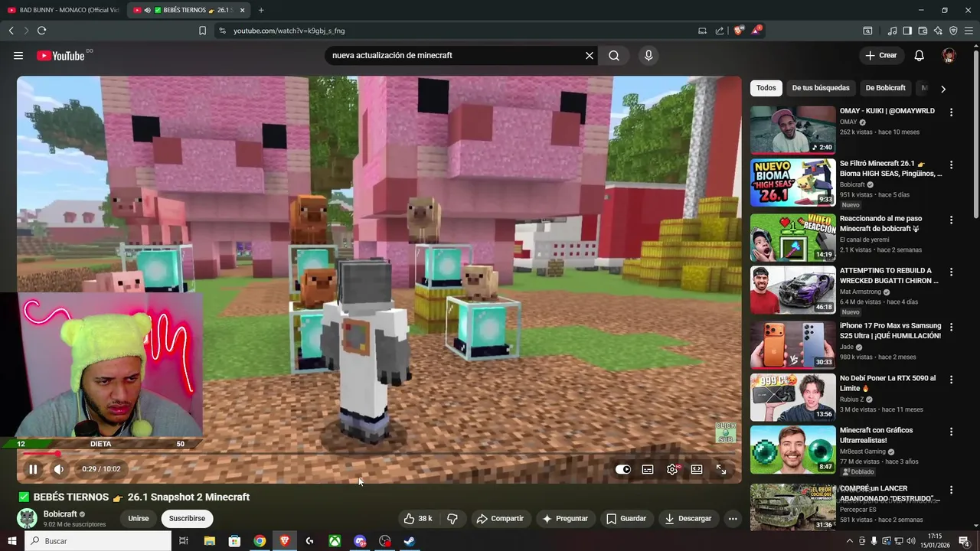Open Brave Shields lion icon

pyautogui.click(x=738, y=31)
